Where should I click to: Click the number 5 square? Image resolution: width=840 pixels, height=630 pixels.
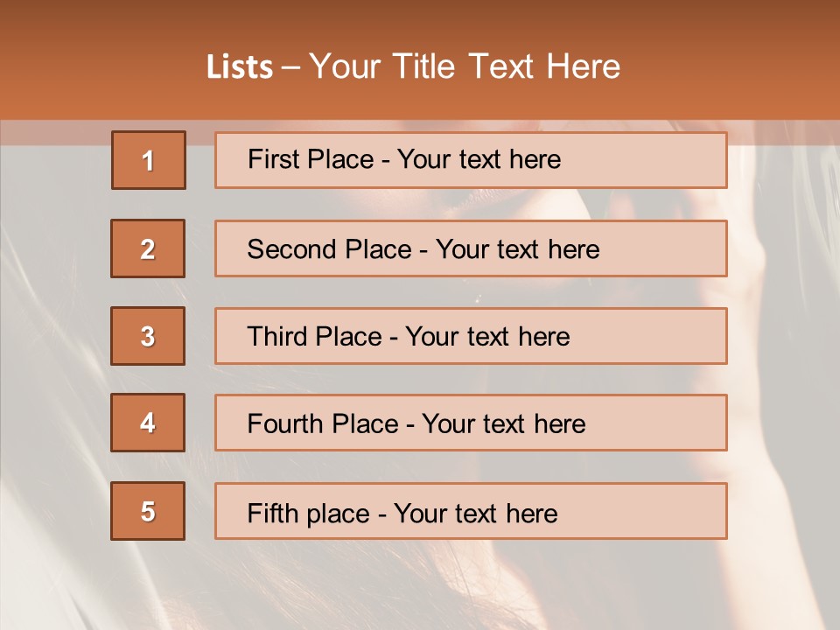148,511
